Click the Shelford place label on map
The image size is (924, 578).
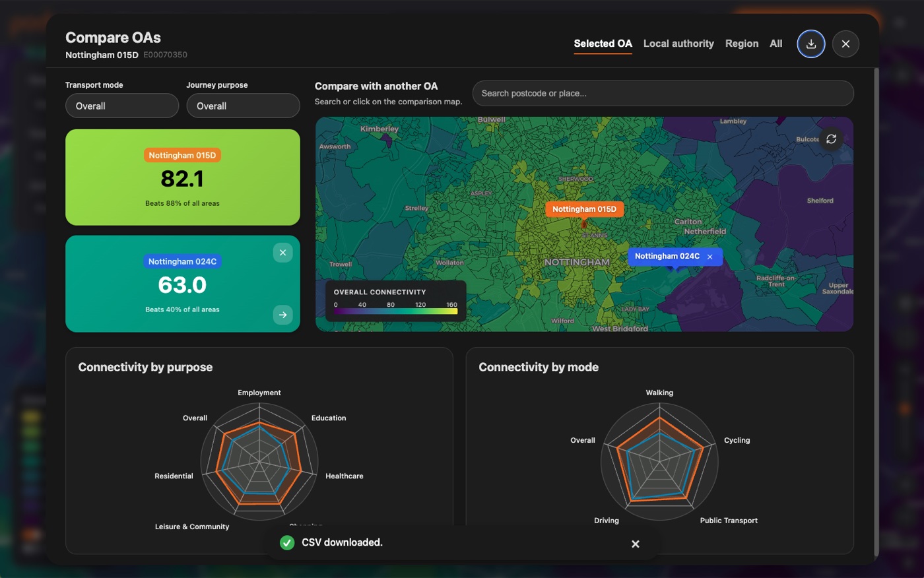[820, 201]
